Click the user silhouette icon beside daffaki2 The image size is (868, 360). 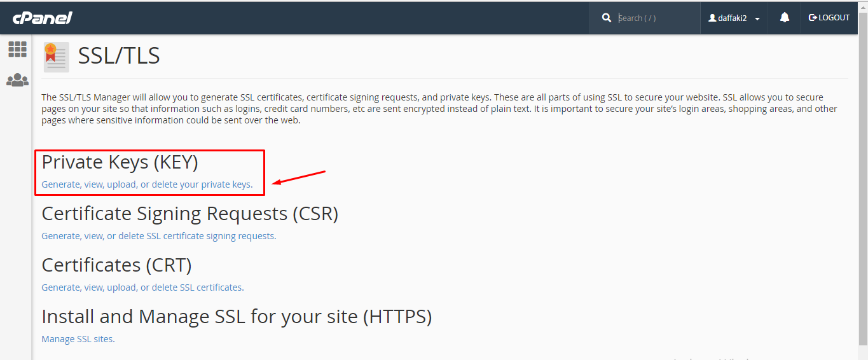click(x=712, y=18)
